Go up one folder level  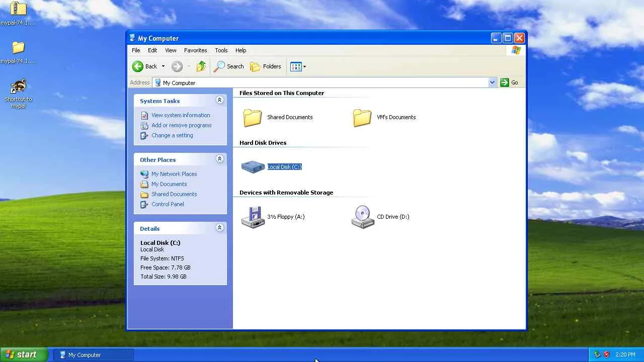point(201,66)
